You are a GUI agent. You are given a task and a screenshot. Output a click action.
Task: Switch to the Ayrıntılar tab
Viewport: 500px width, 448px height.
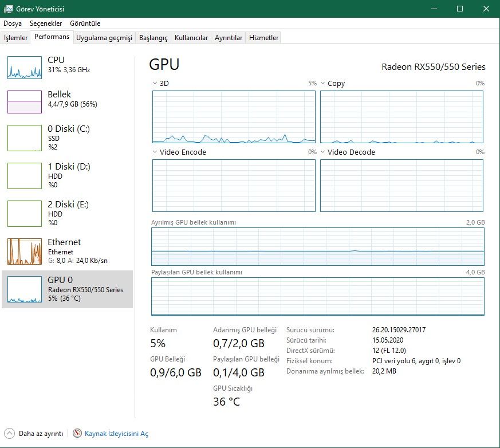[229, 38]
